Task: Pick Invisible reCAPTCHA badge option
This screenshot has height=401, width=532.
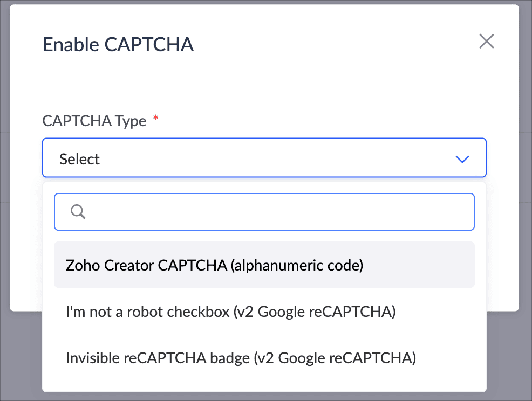Action: (x=241, y=358)
